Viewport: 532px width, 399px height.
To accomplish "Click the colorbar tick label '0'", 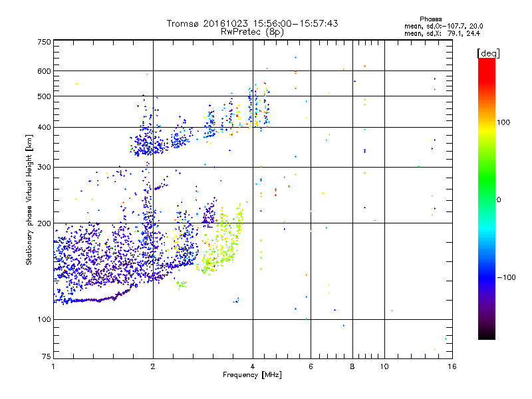I will [x=499, y=200].
